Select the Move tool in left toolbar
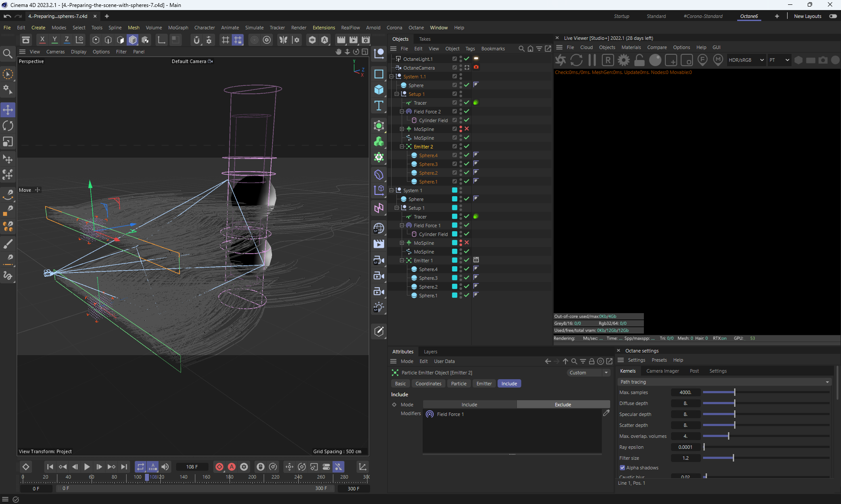The width and height of the screenshot is (841, 504). coord(8,109)
